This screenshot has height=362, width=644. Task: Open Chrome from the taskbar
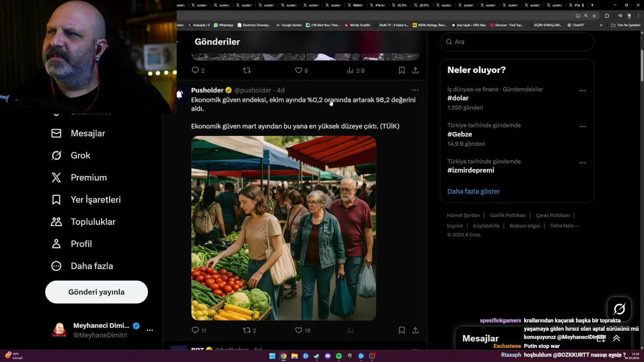click(x=283, y=356)
